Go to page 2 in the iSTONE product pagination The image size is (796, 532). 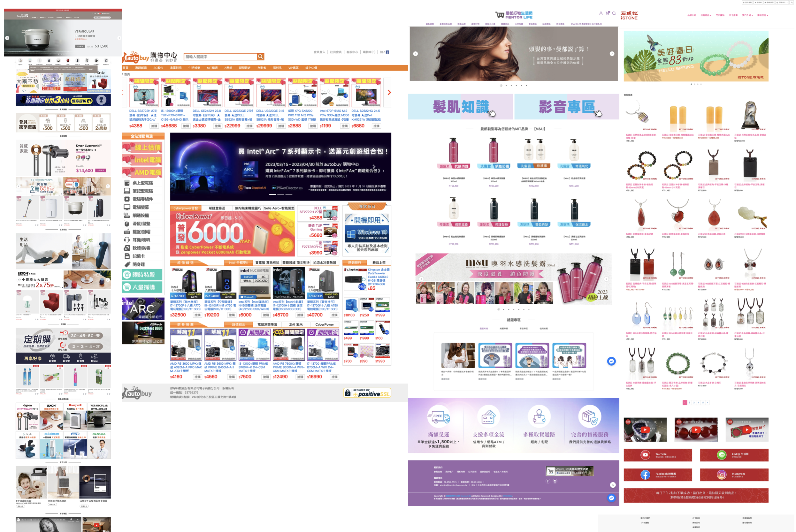tap(691, 403)
